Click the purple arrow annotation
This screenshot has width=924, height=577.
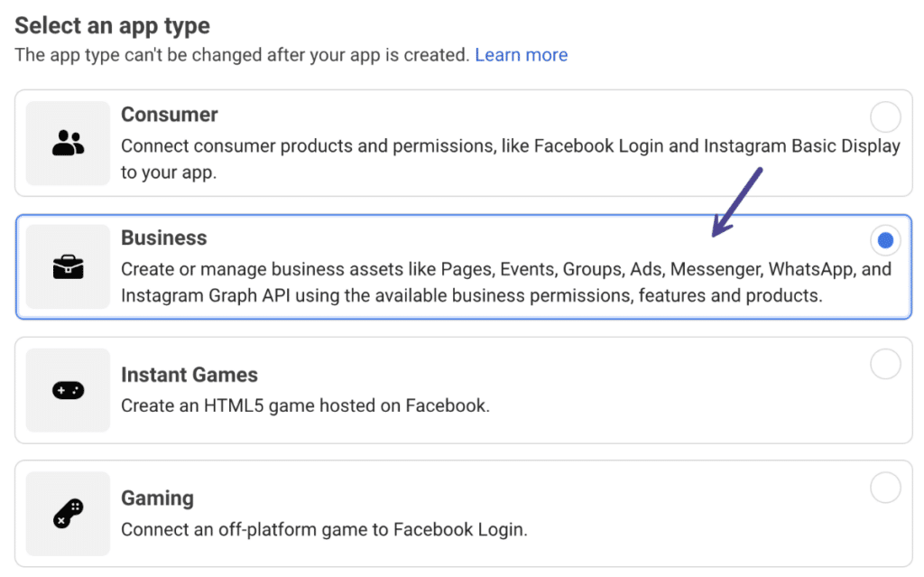[737, 202]
